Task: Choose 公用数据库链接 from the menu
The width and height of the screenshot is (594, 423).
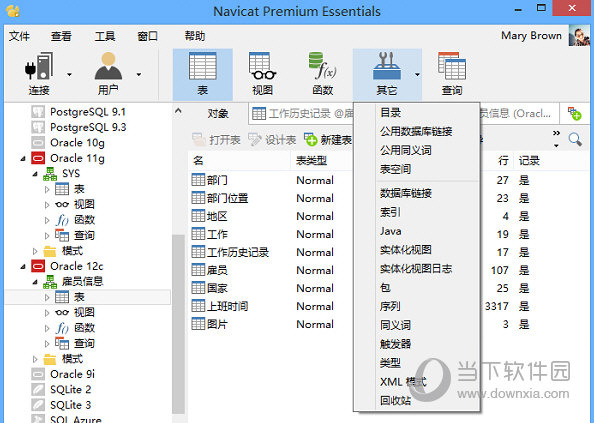Action: point(416,131)
